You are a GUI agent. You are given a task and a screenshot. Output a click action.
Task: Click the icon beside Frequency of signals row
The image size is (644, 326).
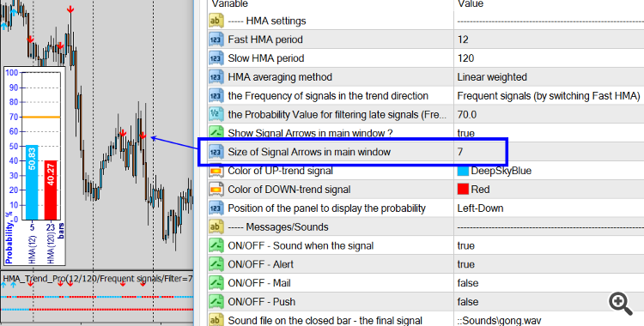[216, 96]
